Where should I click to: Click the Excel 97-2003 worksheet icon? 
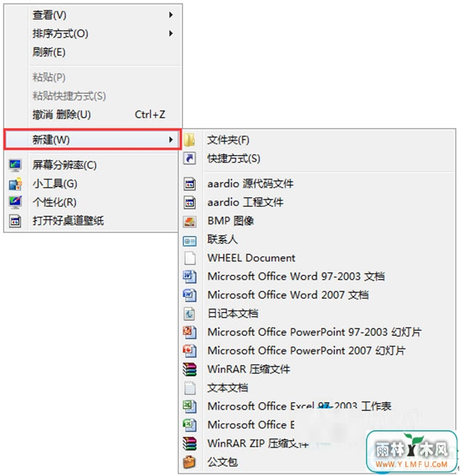tap(190, 406)
